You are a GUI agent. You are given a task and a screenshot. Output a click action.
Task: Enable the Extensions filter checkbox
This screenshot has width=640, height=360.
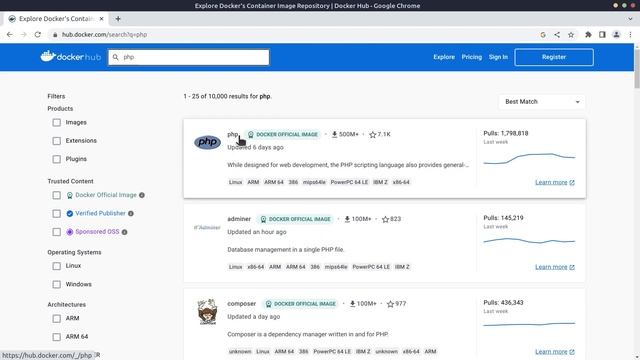click(57, 141)
